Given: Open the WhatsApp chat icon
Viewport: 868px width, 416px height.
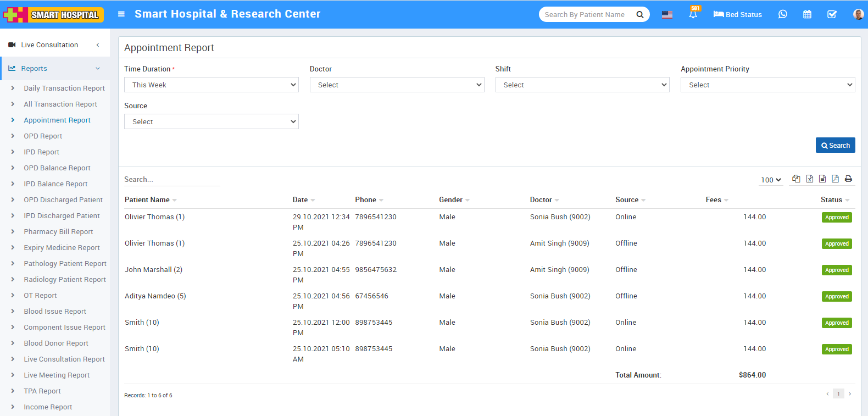Looking at the screenshot, I should point(782,14).
